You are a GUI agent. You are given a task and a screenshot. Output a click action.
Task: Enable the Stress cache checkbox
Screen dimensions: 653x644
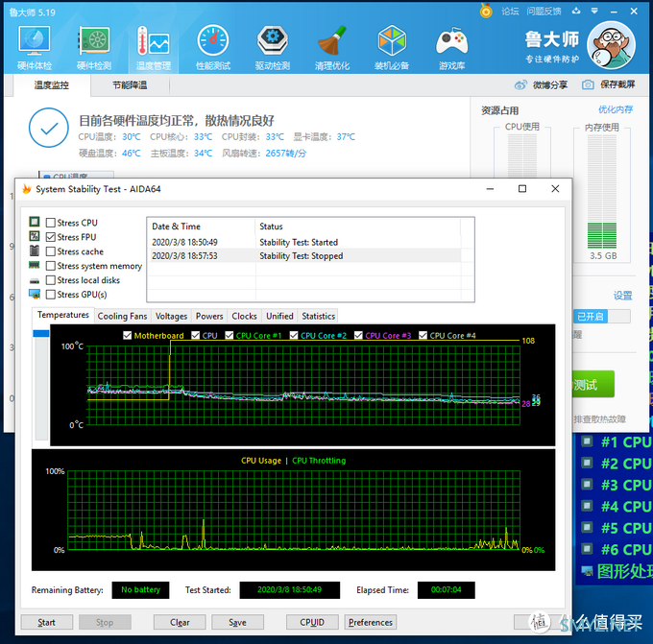pos(51,251)
